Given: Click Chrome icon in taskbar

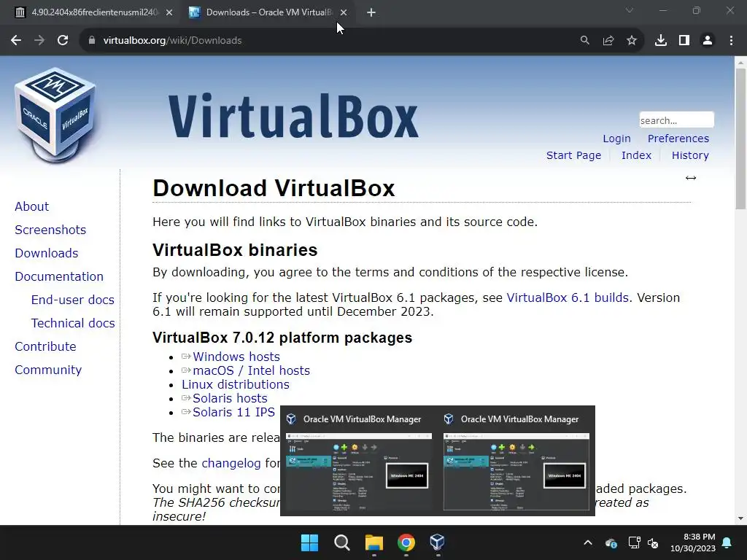Looking at the screenshot, I should coord(406,542).
